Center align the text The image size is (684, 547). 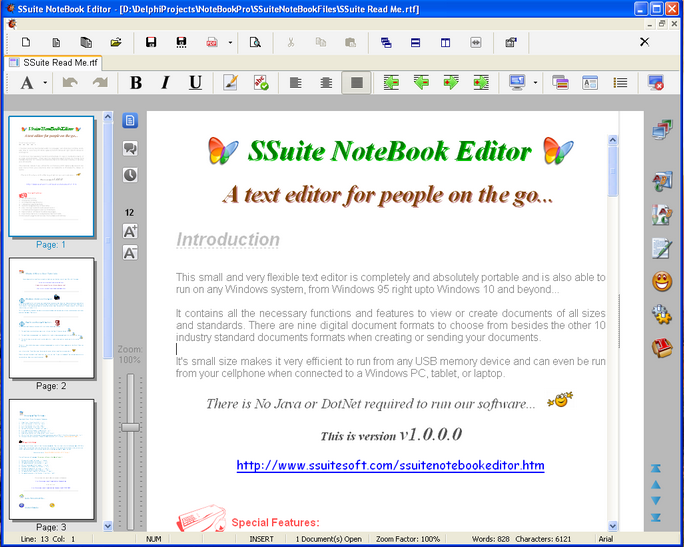[326, 82]
